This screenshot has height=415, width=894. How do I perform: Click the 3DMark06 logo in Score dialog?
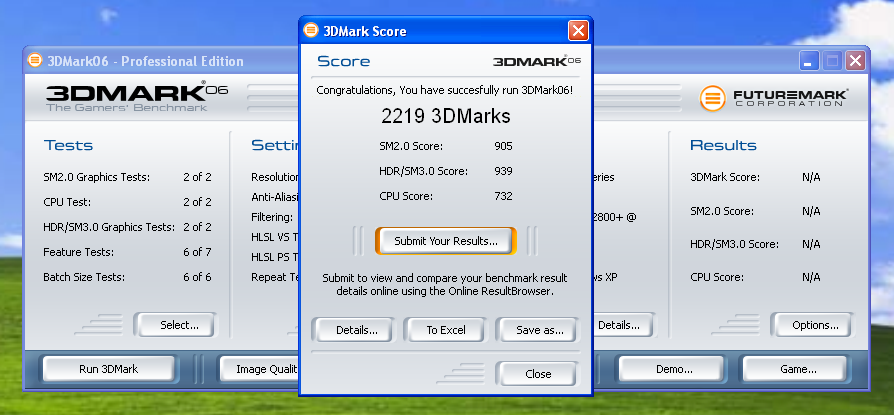pos(536,62)
